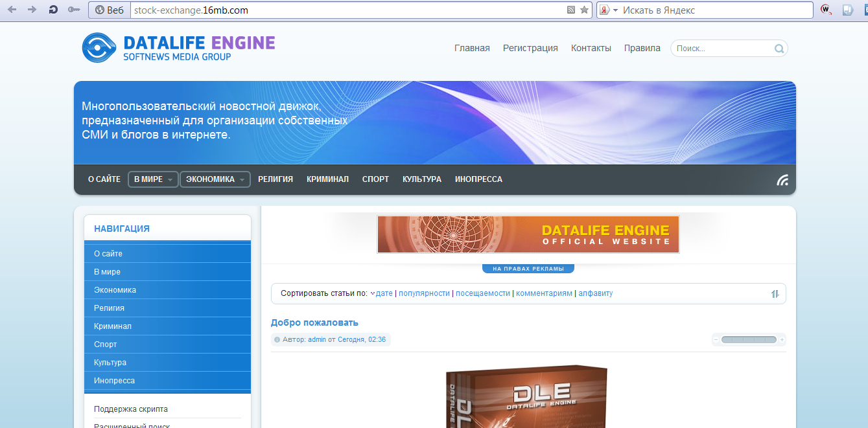Open СПОРТ in dark menu bar
Image resolution: width=868 pixels, height=428 pixels.
tap(376, 179)
